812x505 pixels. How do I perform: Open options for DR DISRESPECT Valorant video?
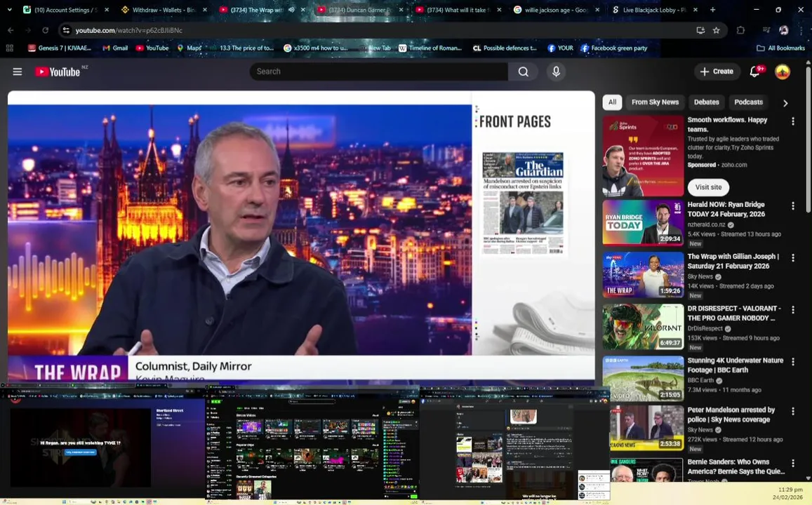click(x=792, y=309)
